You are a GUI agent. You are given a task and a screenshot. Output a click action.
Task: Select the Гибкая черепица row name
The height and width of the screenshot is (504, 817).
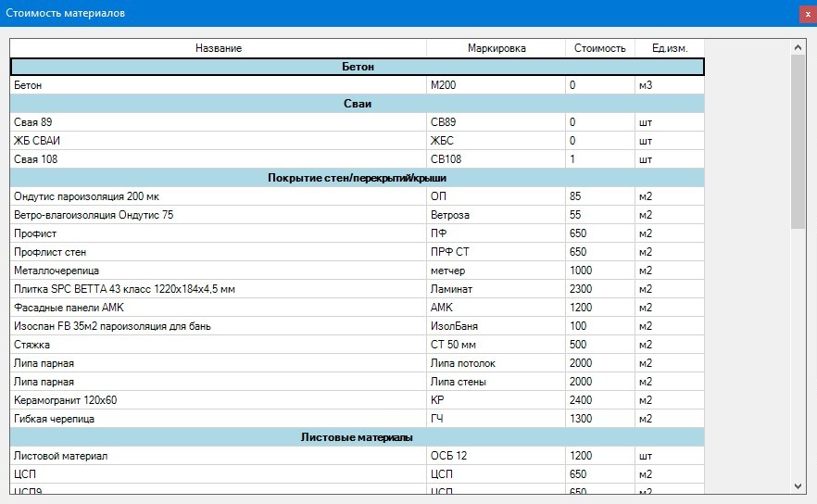pyautogui.click(x=219, y=419)
